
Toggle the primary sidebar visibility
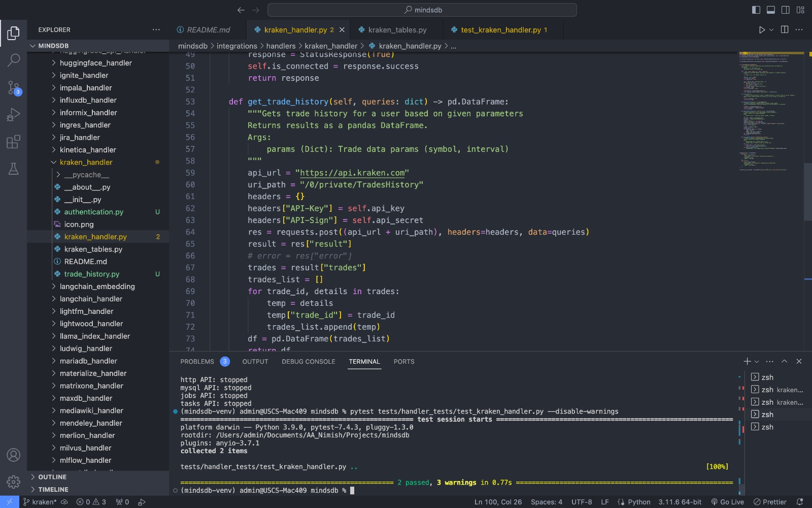click(x=756, y=10)
